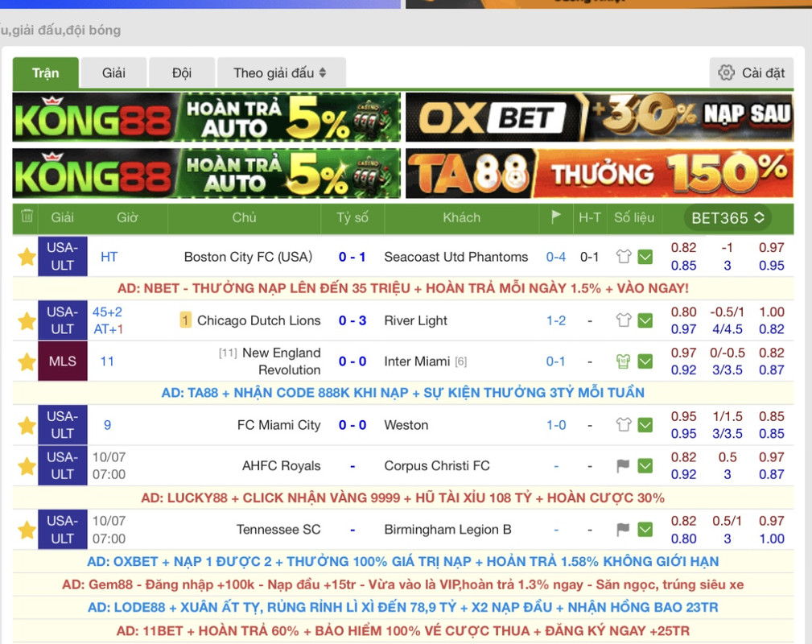Click the 0 - 3 score for Chicago Dutch Lions
This screenshot has height=644, width=812.
pyautogui.click(x=352, y=320)
